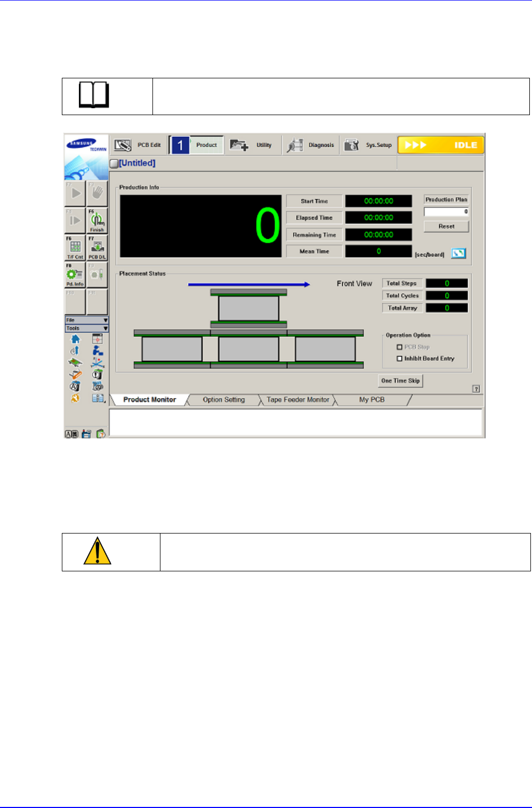Click the blue XYZ axes tool icon

[x=98, y=362]
